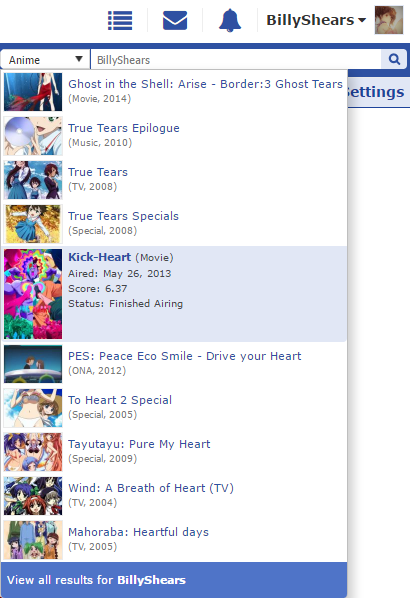410x598 pixels.
Task: Open the Anime search category dropdown
Action: coord(45,59)
